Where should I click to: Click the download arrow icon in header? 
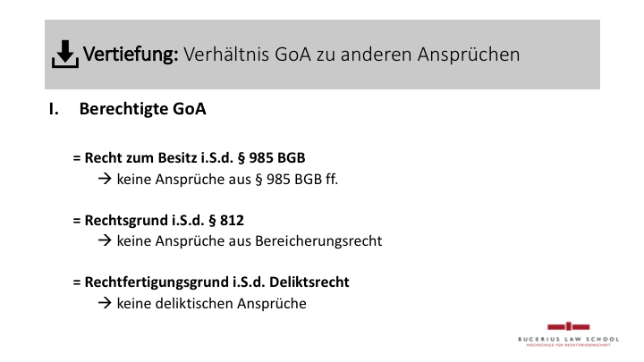(65, 55)
